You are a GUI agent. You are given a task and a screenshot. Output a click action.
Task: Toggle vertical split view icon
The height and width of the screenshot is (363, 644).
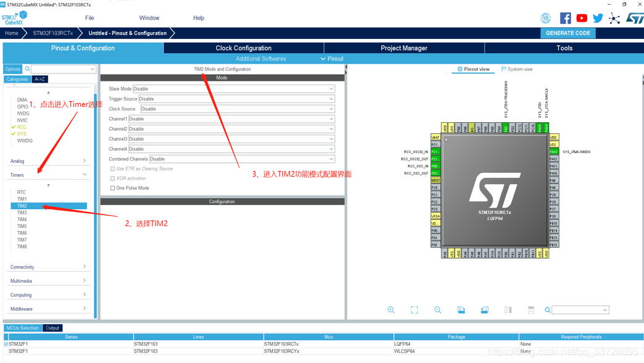[x=508, y=310]
